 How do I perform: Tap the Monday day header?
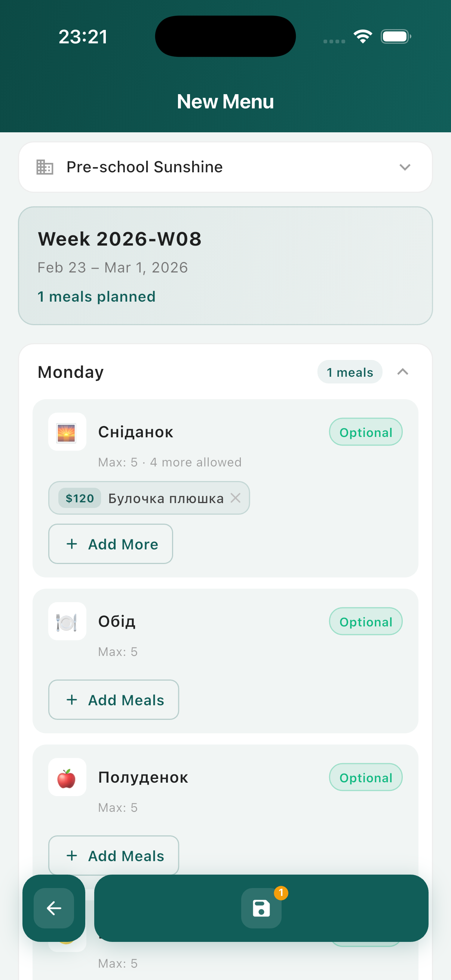pos(71,372)
